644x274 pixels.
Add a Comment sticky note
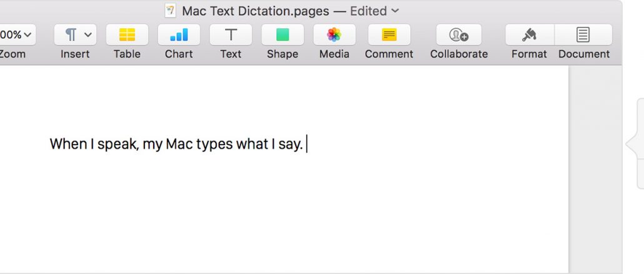click(x=389, y=35)
